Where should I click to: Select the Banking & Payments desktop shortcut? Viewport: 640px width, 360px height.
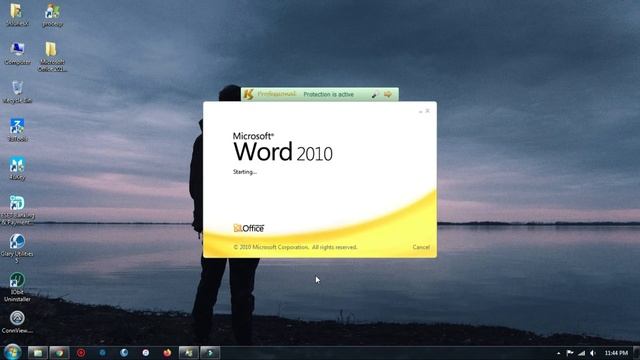tap(17, 210)
